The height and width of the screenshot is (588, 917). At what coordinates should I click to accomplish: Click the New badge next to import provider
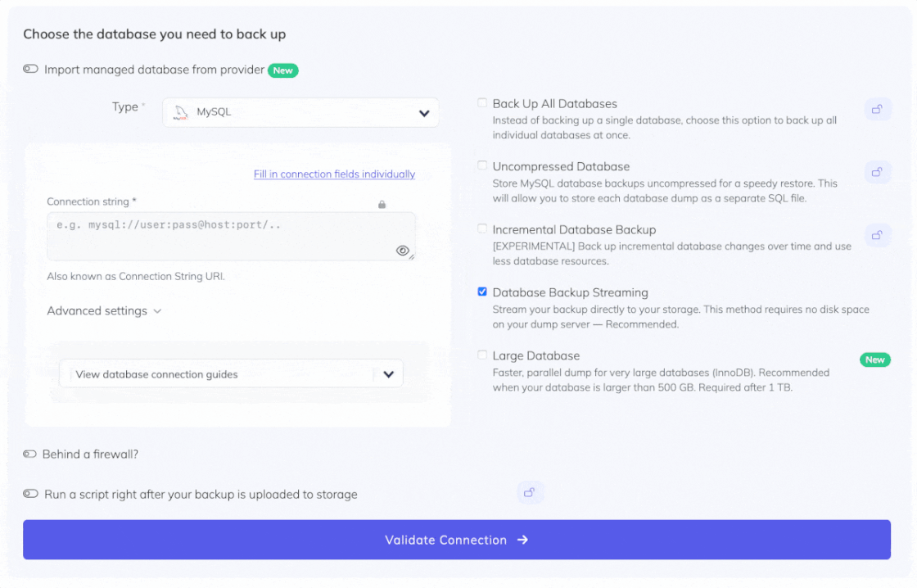click(x=282, y=70)
